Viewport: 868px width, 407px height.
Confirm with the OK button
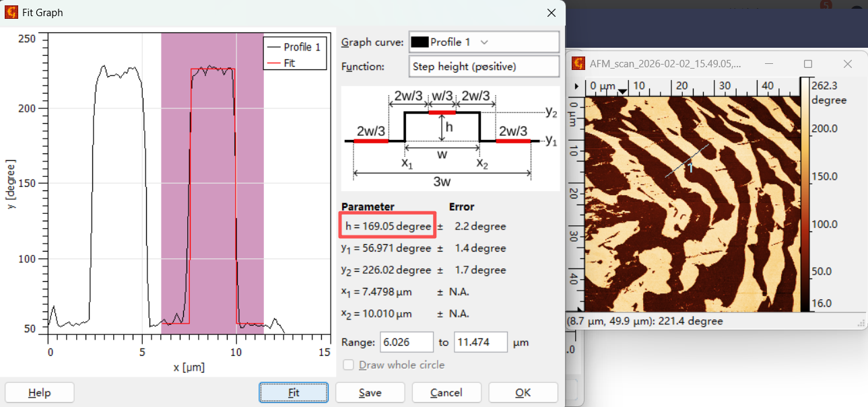523,393
